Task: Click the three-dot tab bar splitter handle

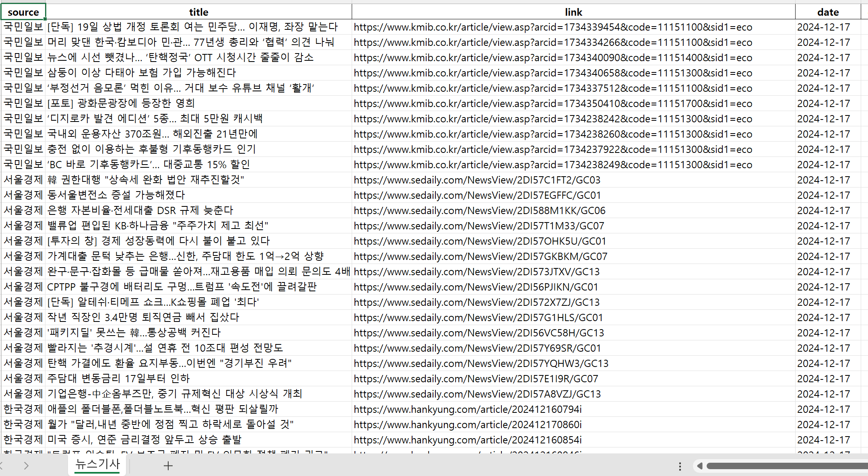Action: point(680,466)
